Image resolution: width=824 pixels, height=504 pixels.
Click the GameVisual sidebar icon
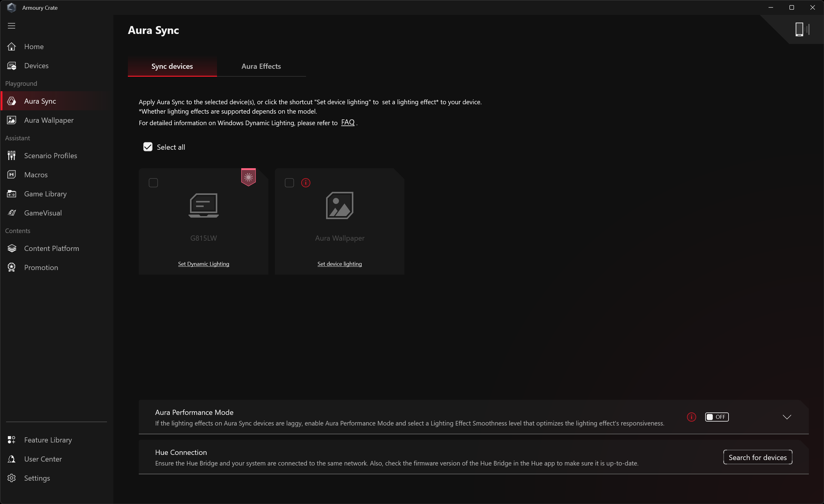coord(12,213)
